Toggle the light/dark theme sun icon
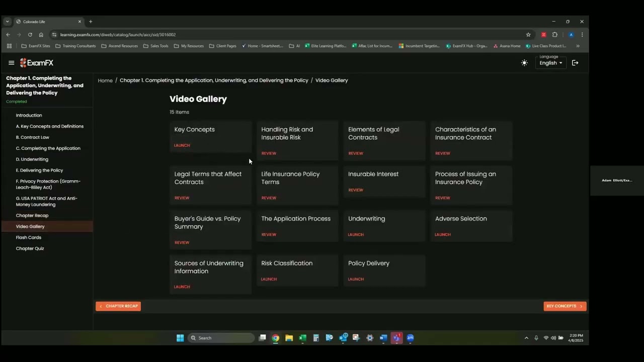Screen dimensions: 644x362 tap(524, 63)
